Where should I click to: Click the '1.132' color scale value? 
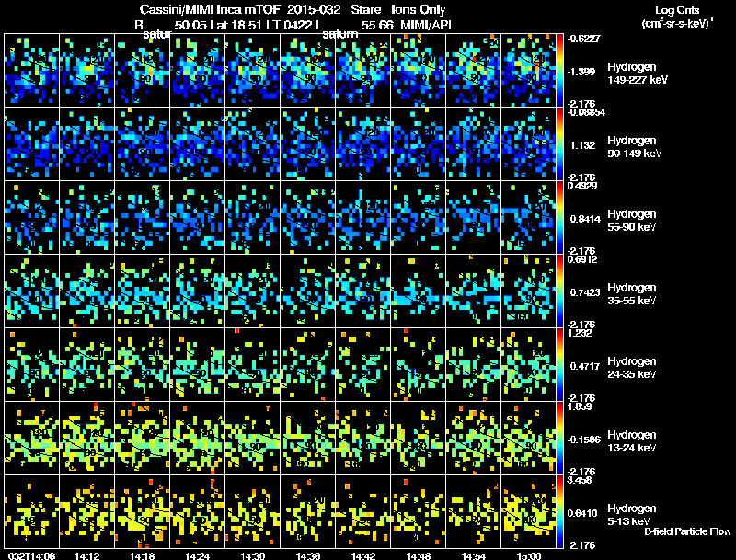[582, 145]
